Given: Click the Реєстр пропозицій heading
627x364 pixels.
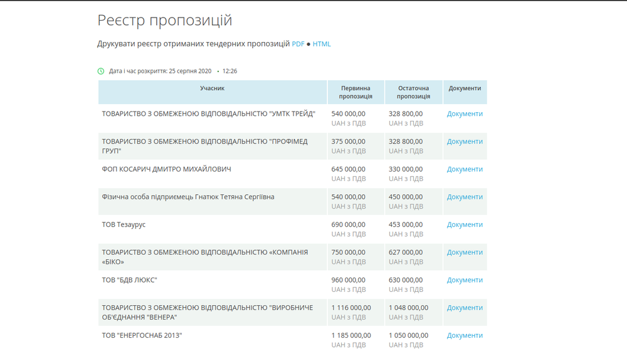Looking at the screenshot, I should click(165, 20).
